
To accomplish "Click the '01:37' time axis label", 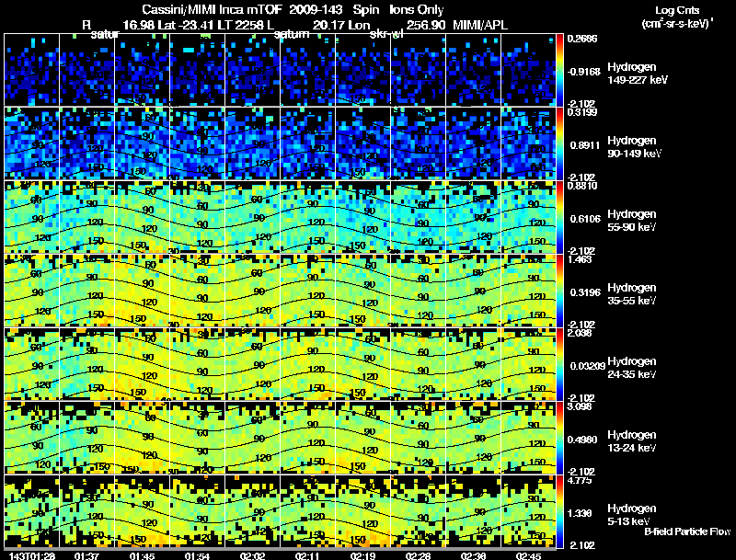I will click(86, 555).
